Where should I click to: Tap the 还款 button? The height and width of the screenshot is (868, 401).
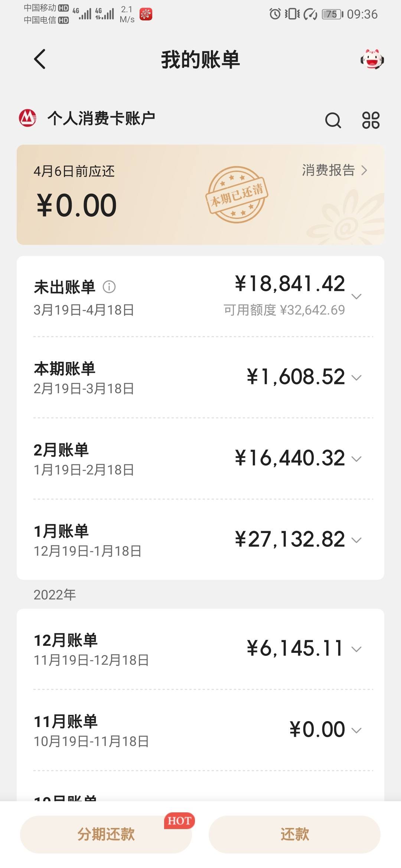point(294,834)
